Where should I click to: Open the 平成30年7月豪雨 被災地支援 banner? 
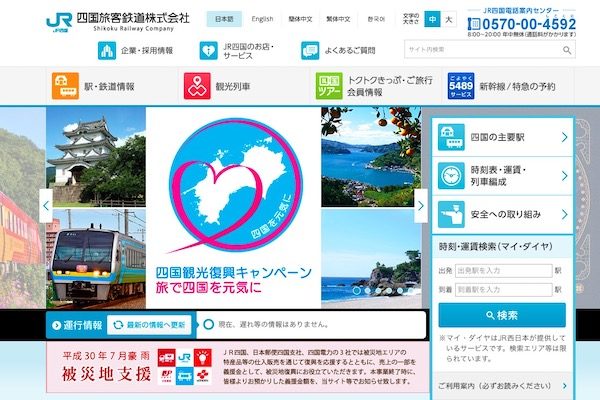click(x=238, y=367)
